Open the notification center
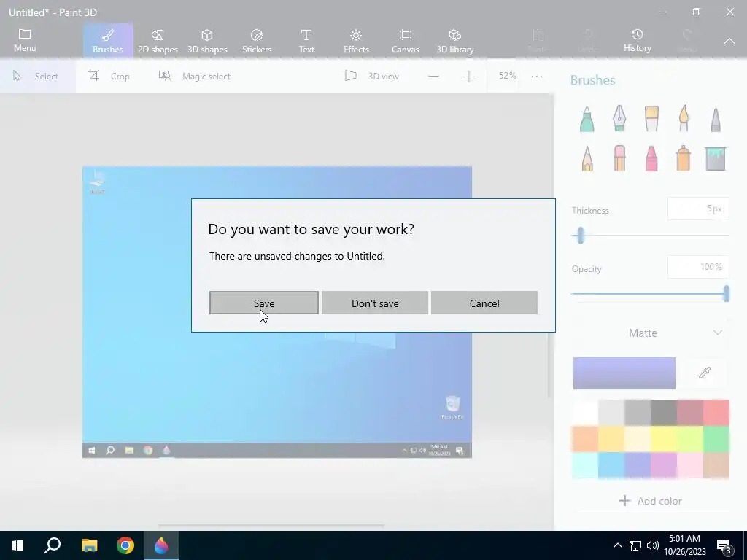 (x=724, y=545)
